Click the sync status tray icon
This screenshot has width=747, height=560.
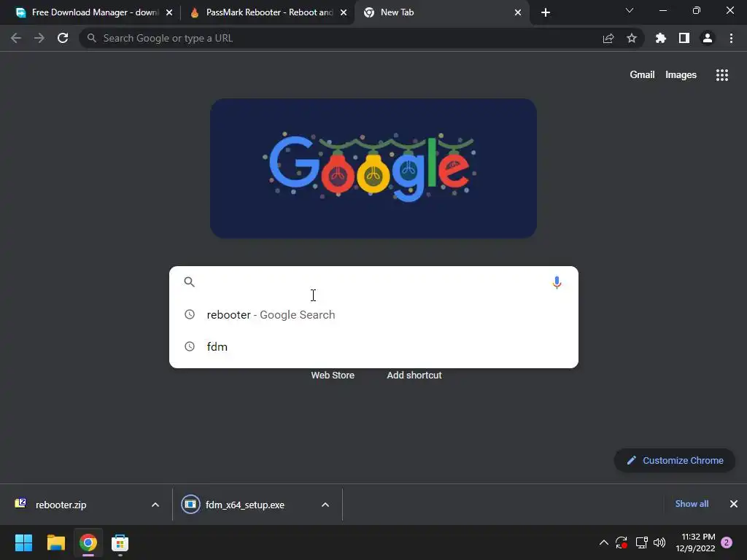click(622, 542)
